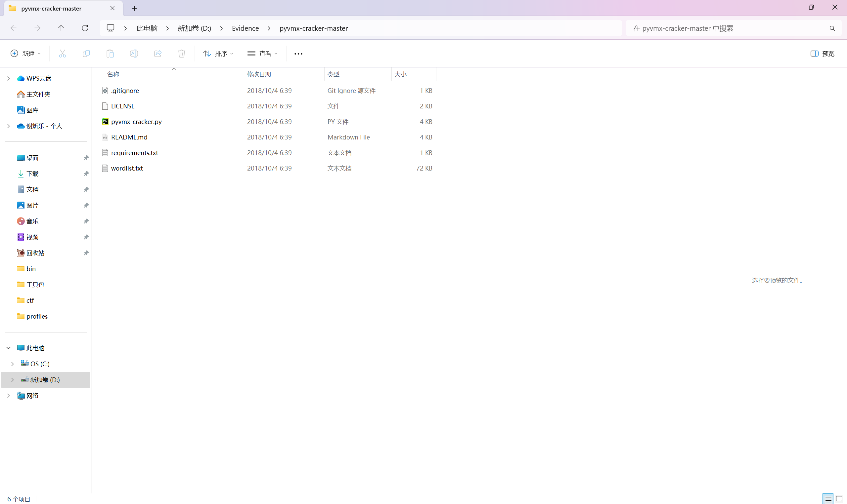Viewport: 847px width, 504px height.
Task: Click the Paste clipboard icon
Action: coord(110,54)
